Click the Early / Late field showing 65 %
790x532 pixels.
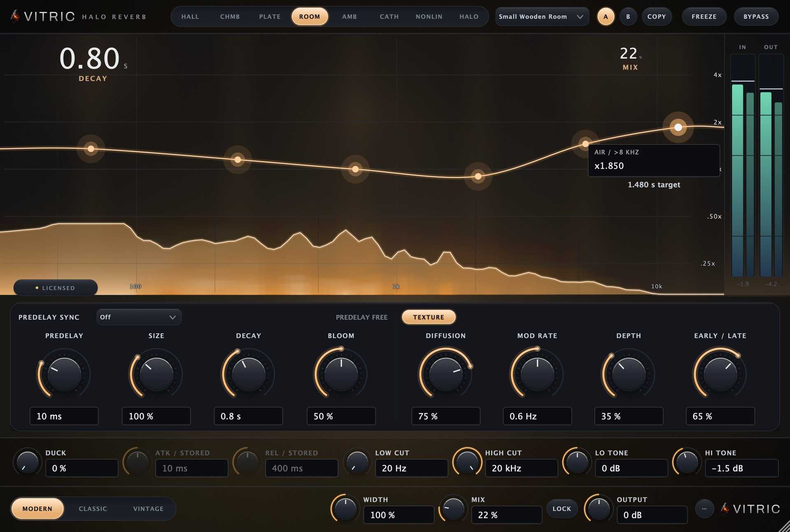(720, 416)
